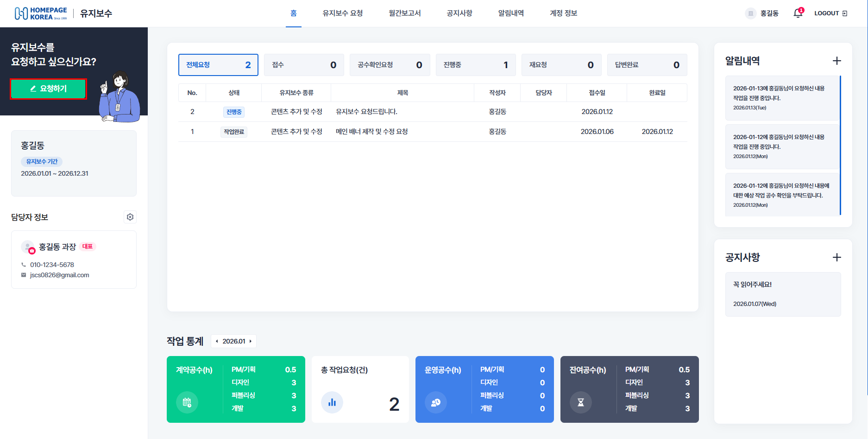Go to next month in 작업 통계
The width and height of the screenshot is (868, 439).
pos(251,341)
